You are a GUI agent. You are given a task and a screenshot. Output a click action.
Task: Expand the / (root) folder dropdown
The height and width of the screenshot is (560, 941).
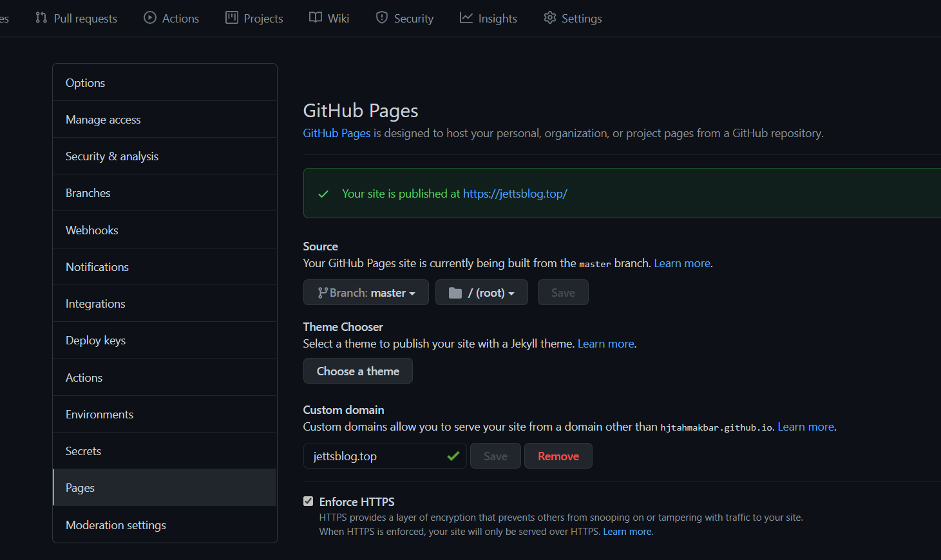point(482,293)
